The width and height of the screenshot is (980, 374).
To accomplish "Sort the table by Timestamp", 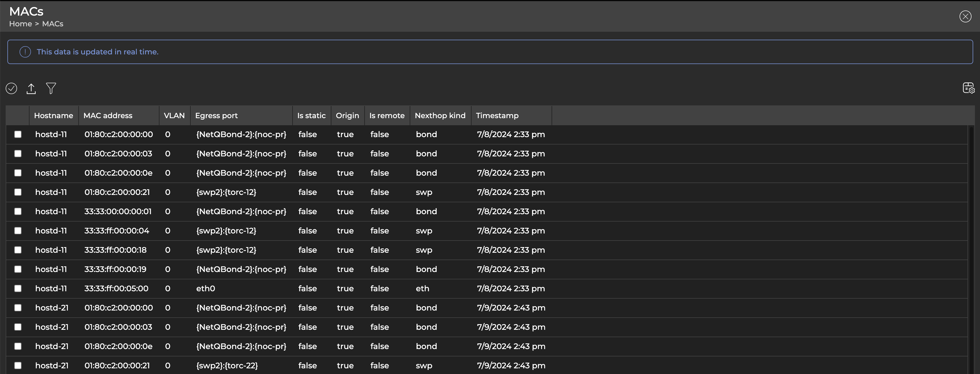I will tap(497, 116).
